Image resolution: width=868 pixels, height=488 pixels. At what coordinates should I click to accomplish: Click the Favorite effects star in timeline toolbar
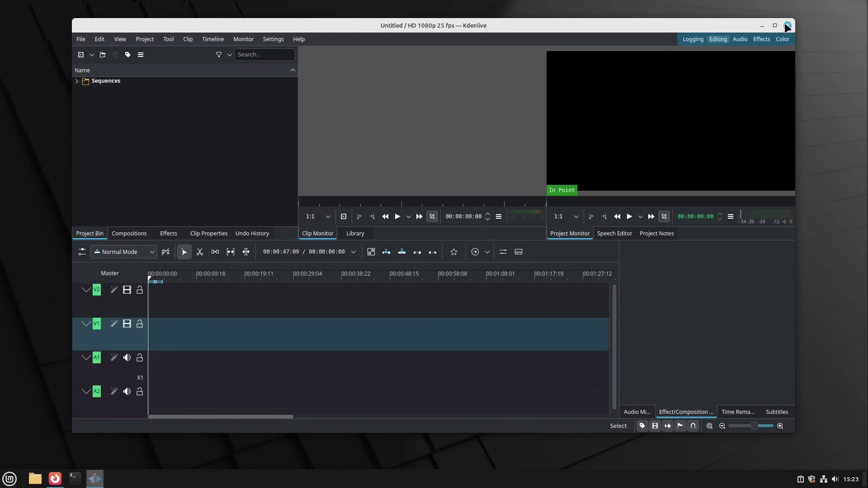click(x=454, y=252)
